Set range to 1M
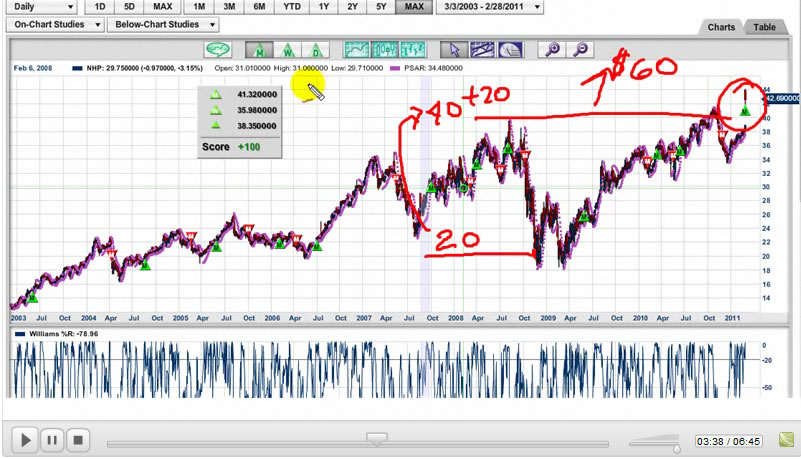 [199, 7]
